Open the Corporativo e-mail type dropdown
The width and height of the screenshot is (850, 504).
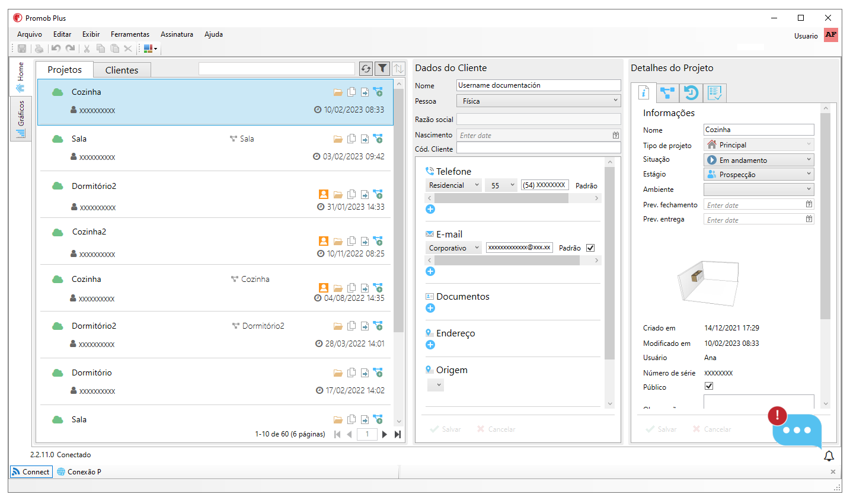(453, 248)
